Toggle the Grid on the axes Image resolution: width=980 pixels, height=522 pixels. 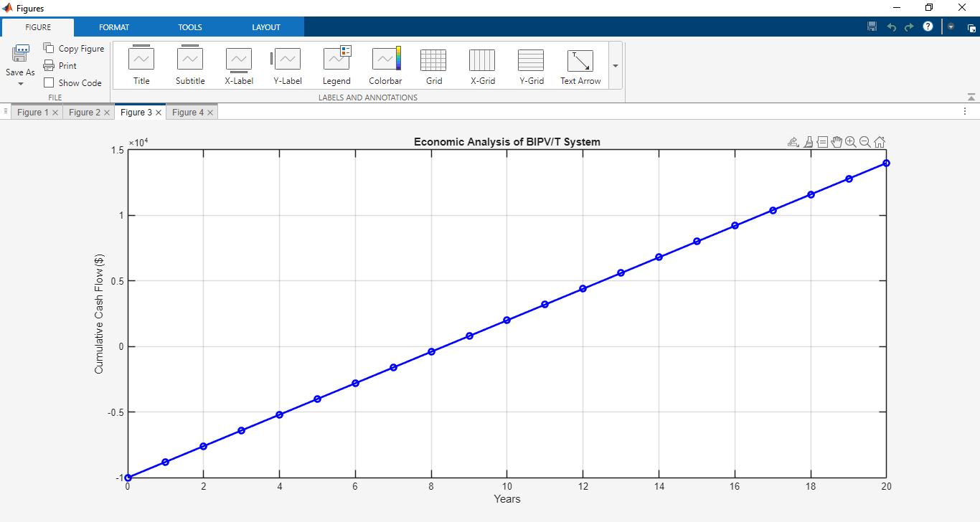click(434, 66)
